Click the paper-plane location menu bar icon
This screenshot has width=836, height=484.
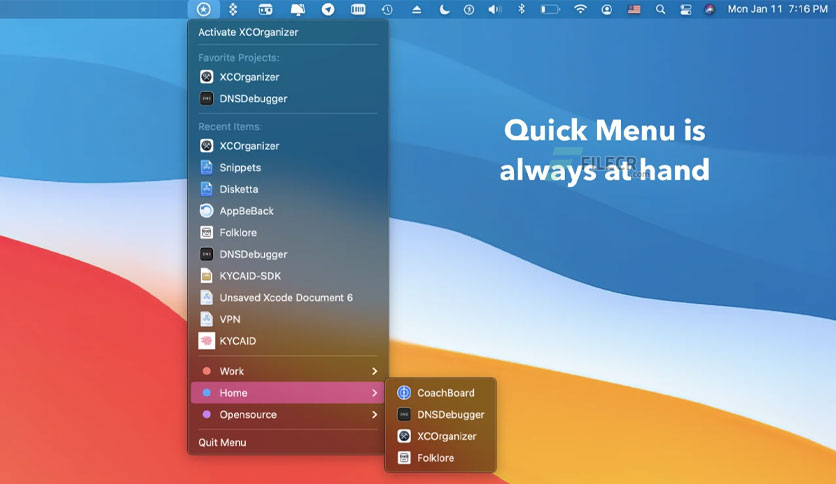(x=328, y=9)
